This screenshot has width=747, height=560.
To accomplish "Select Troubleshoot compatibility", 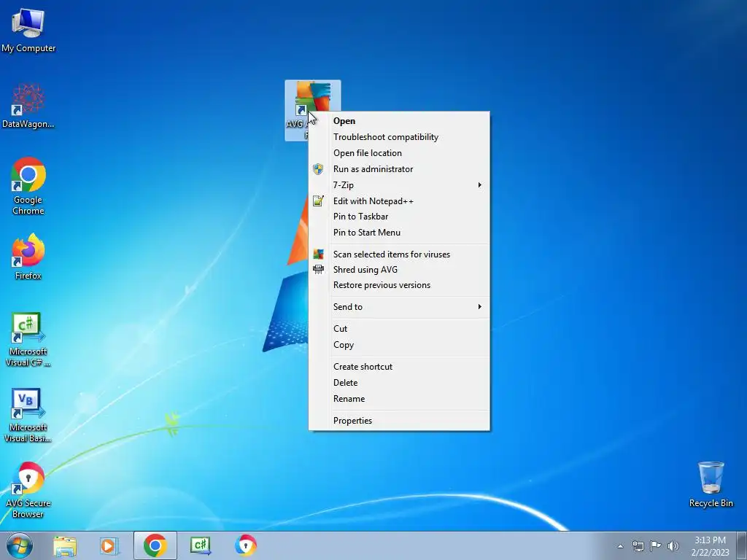I will point(399,137).
